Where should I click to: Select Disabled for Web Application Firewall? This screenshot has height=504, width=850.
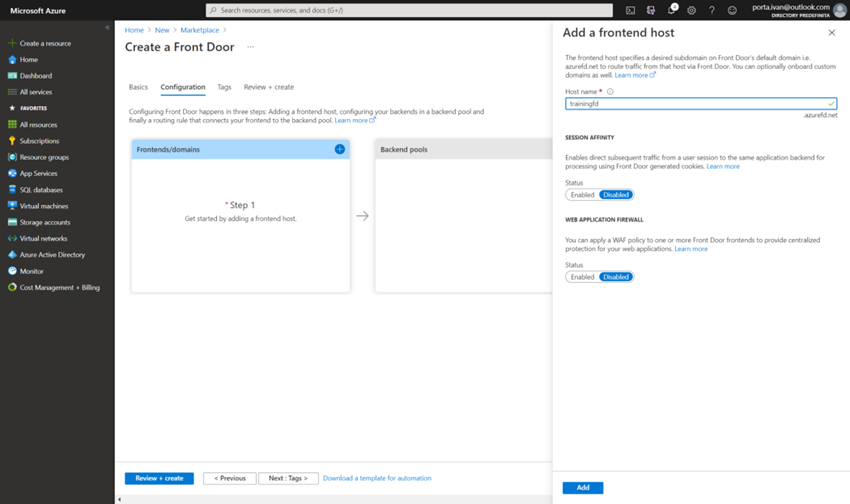point(616,277)
